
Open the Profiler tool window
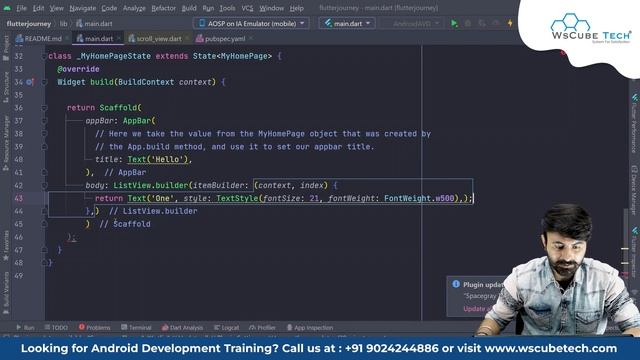[x=262, y=327]
